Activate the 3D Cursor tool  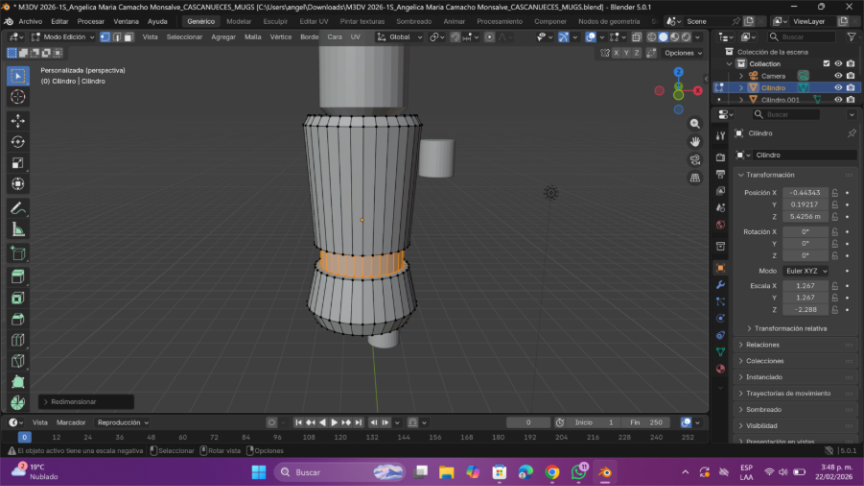click(x=18, y=97)
